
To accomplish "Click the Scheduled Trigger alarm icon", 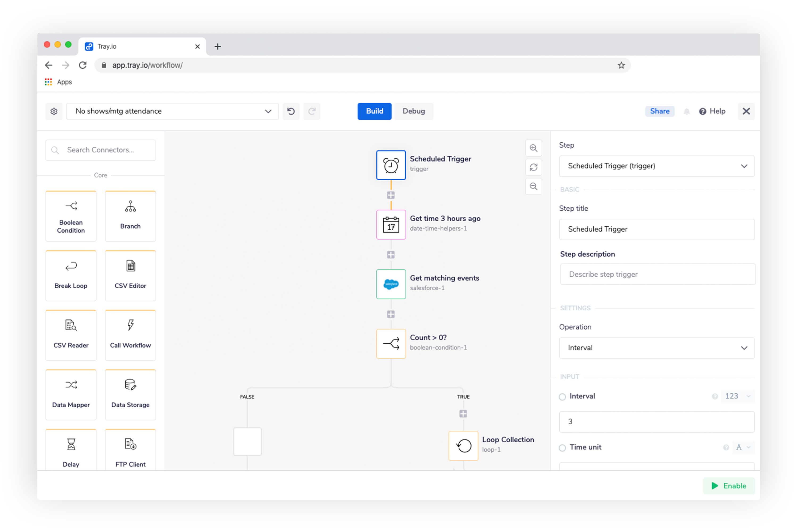I will [x=390, y=164].
